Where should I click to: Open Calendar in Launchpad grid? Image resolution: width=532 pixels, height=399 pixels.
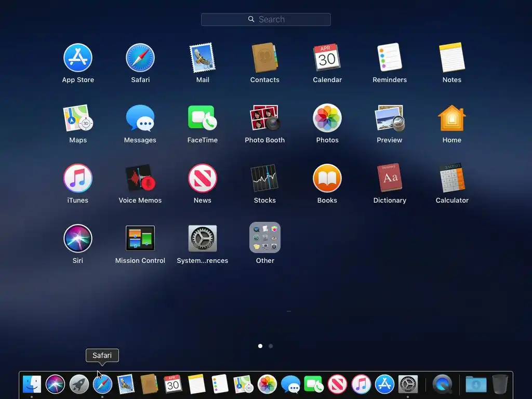coord(327,58)
